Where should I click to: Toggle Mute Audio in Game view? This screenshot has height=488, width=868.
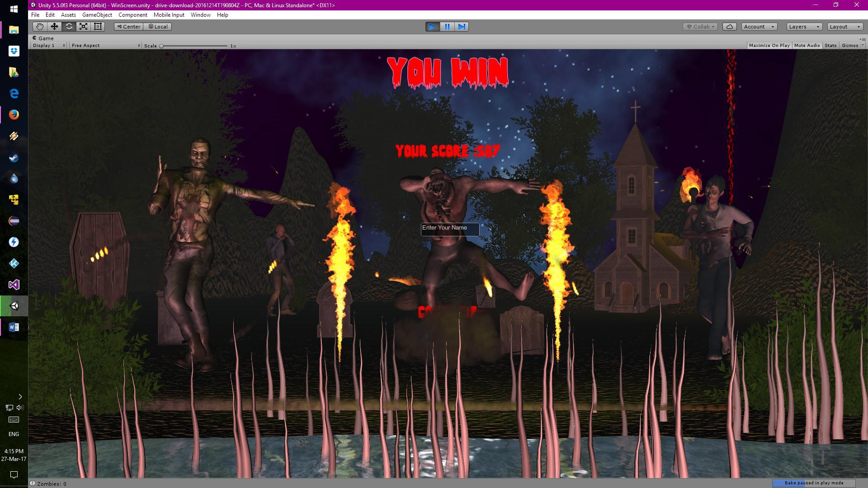[807, 46]
